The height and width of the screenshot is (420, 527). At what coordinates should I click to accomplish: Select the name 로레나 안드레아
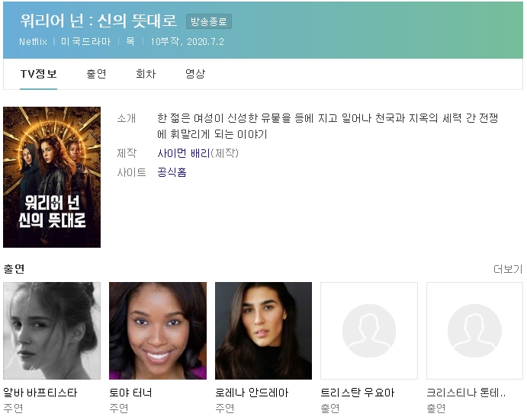click(x=252, y=393)
